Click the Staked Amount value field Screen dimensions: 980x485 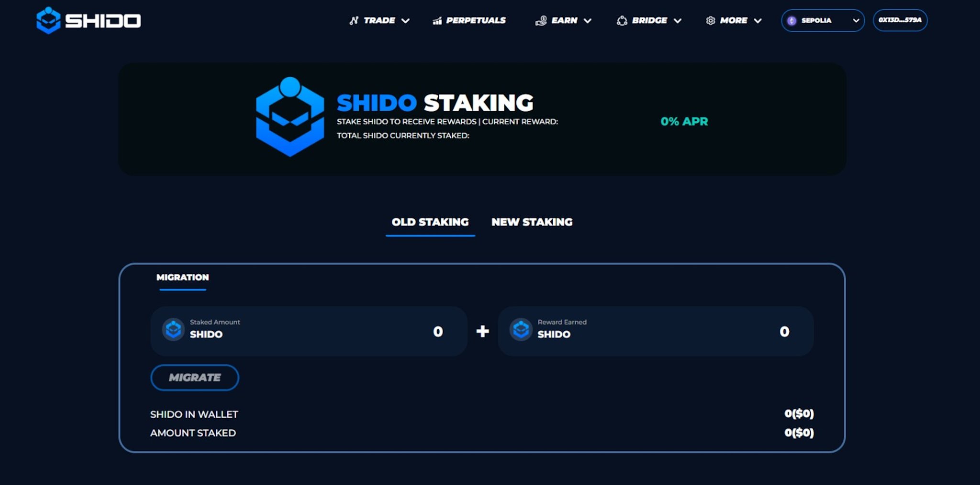point(309,331)
